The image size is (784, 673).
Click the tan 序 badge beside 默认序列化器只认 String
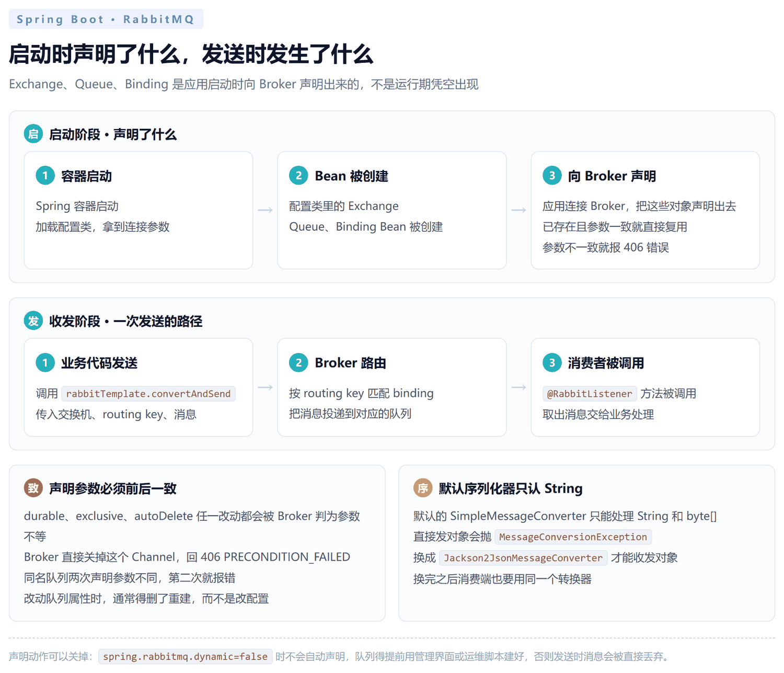423,488
